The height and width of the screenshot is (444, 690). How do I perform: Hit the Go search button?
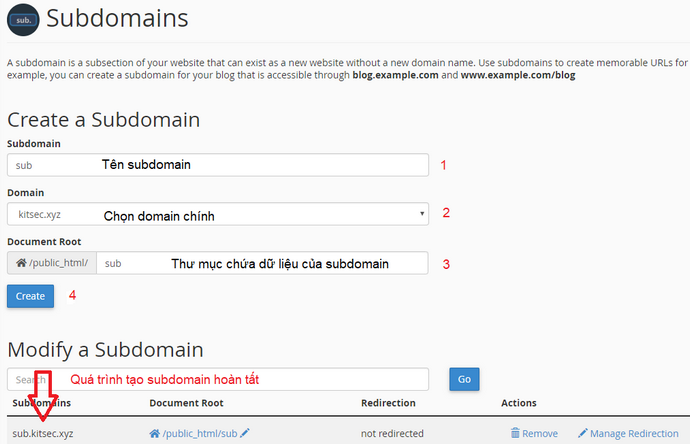tap(464, 379)
